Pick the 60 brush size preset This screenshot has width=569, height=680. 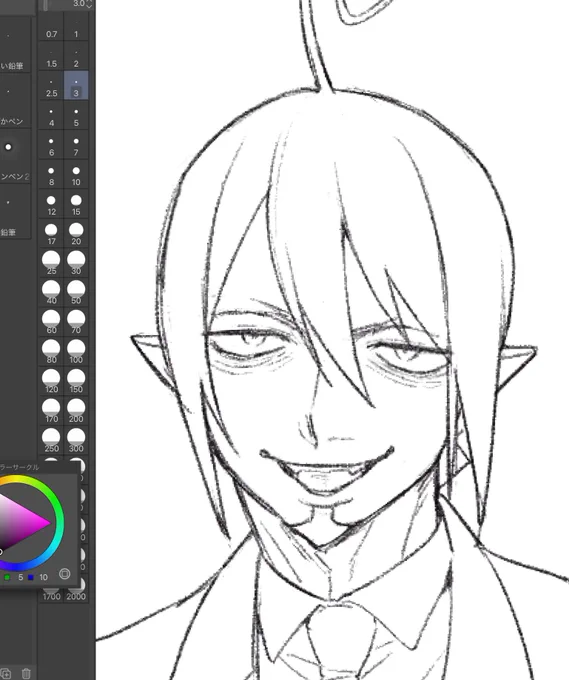point(51,323)
